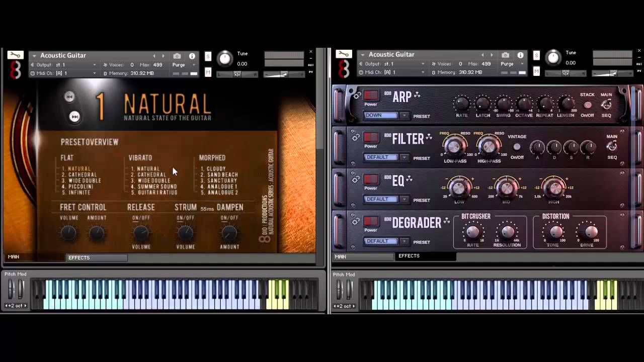Open EQ preset dropdown showing DEFAULT
This screenshot has width=644, height=362.
tap(386, 199)
